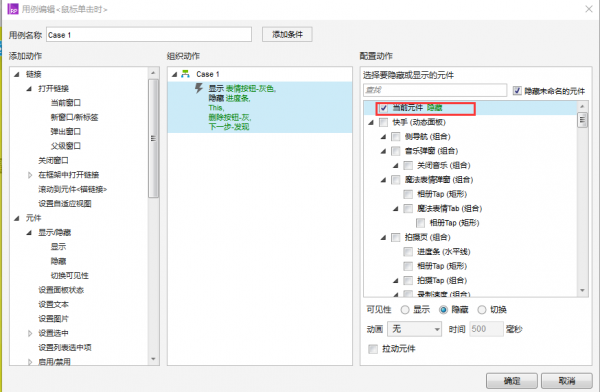Select the 当前窗口 action

pyautogui.click(x=65, y=103)
